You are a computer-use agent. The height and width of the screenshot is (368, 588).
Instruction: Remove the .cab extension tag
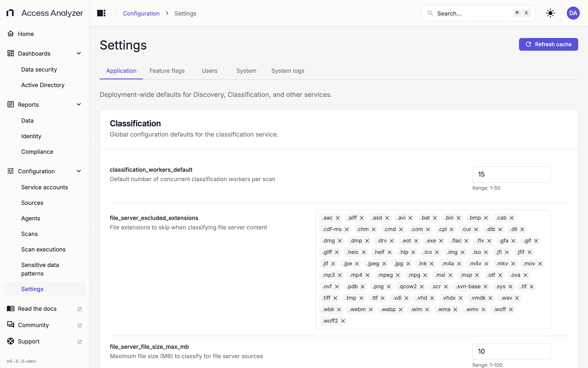tap(512, 218)
